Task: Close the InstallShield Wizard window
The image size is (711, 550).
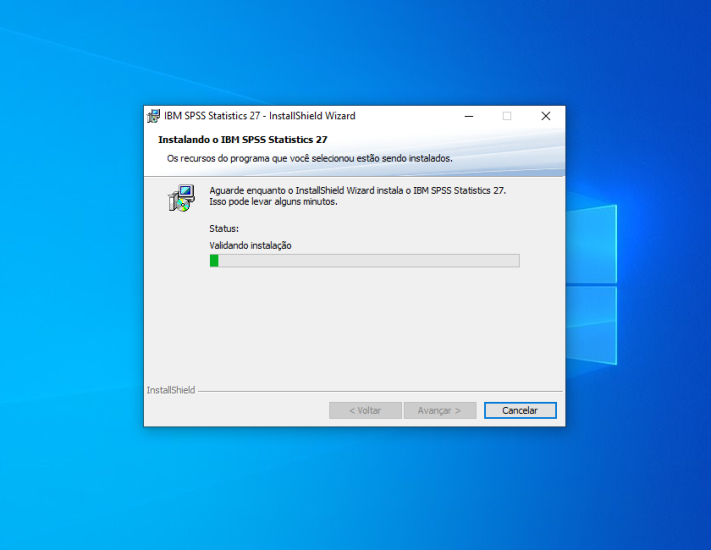Action: [x=546, y=116]
